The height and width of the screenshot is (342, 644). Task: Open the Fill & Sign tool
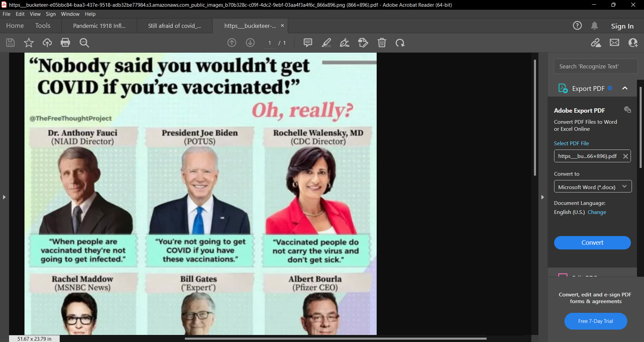(344, 43)
